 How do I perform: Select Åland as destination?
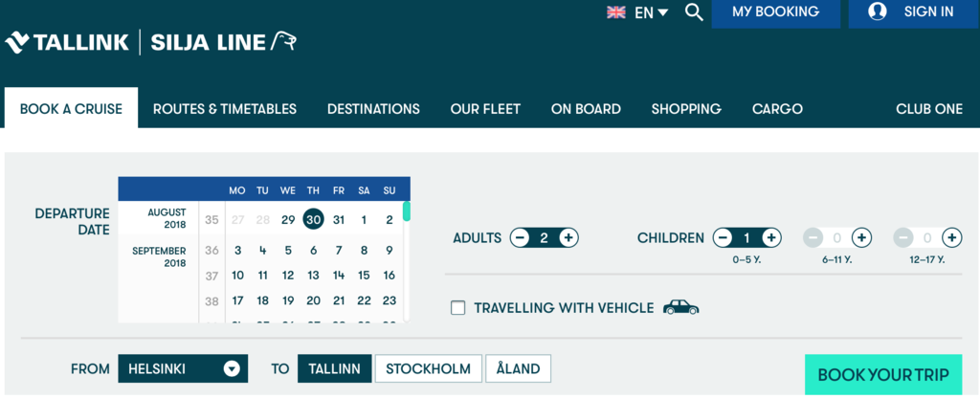pos(518,368)
